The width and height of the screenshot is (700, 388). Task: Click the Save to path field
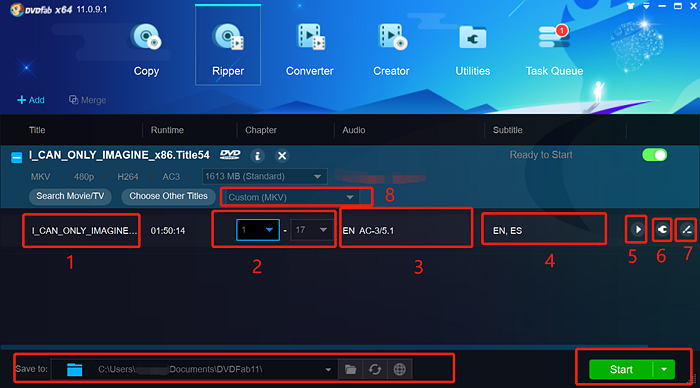tap(194, 369)
